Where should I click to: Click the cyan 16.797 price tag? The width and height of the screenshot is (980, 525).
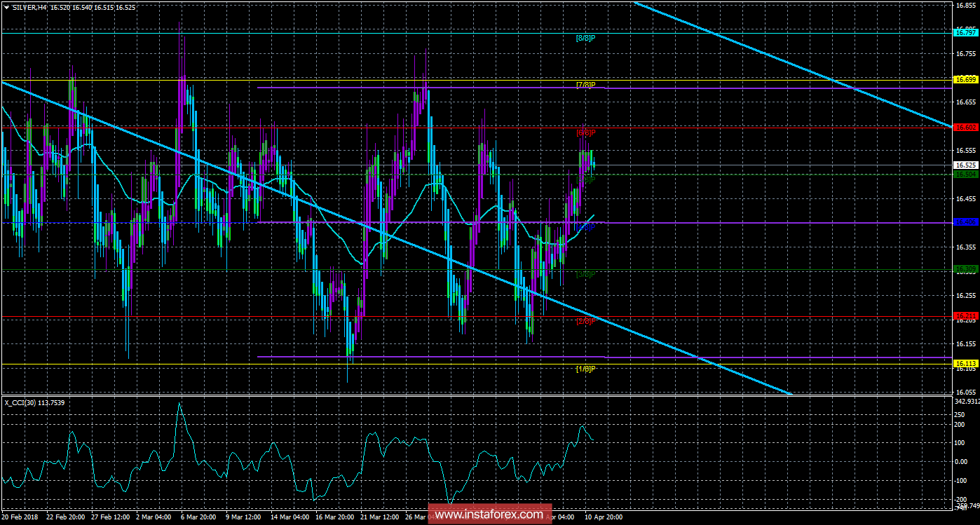click(965, 32)
